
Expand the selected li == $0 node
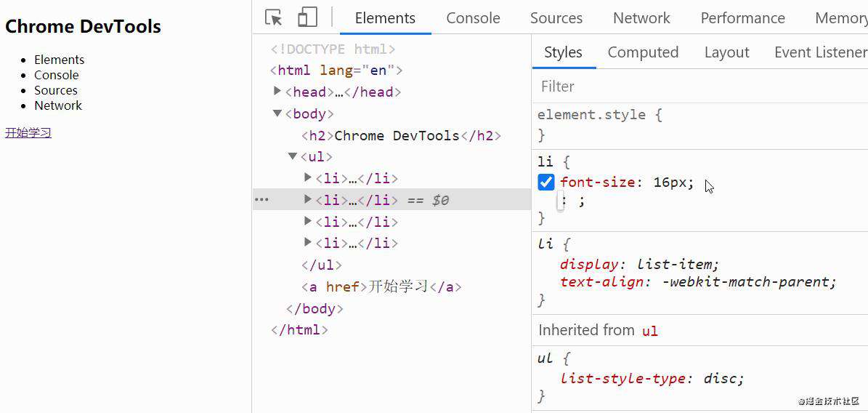pyautogui.click(x=308, y=199)
